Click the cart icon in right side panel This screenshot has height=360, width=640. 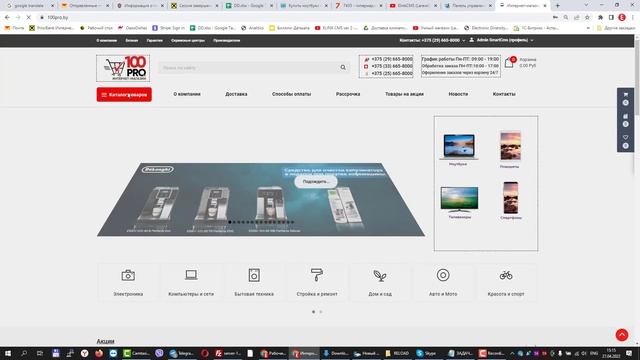pyautogui.click(x=625, y=95)
